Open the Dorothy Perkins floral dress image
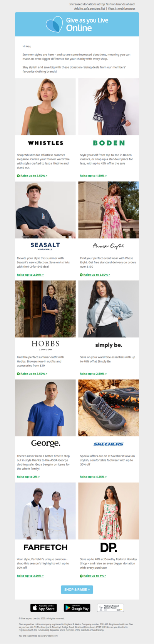 click(x=109, y=511)
